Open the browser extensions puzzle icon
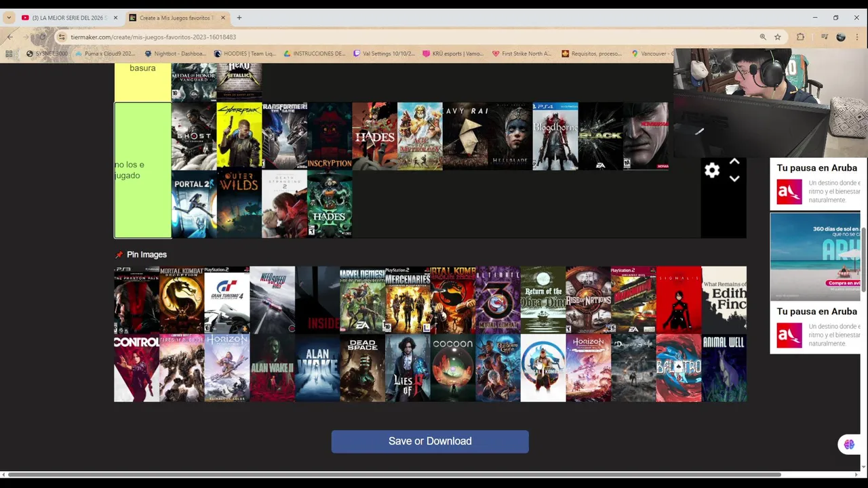Viewport: 868px width, 488px height. coord(801,37)
